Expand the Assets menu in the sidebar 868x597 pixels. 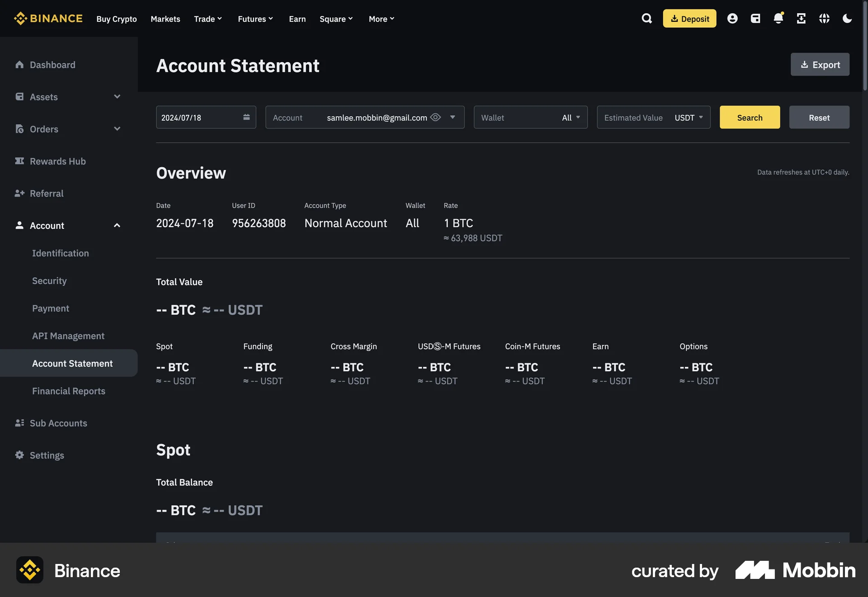[117, 97]
